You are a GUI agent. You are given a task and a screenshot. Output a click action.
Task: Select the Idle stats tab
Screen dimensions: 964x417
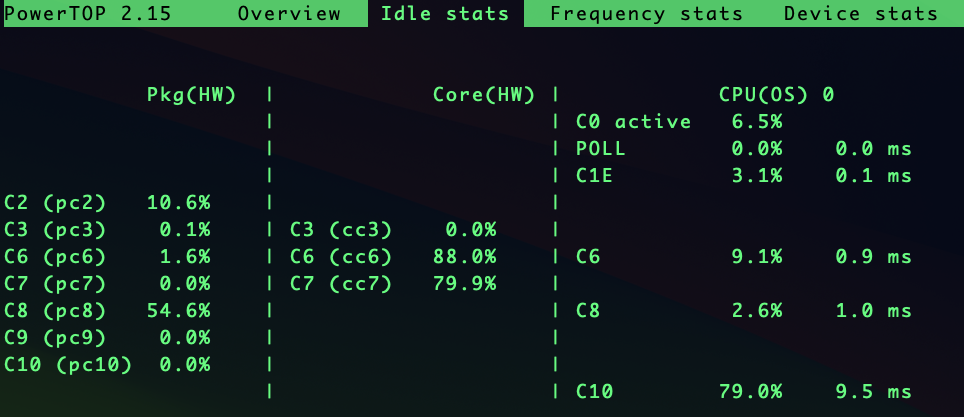[445, 14]
